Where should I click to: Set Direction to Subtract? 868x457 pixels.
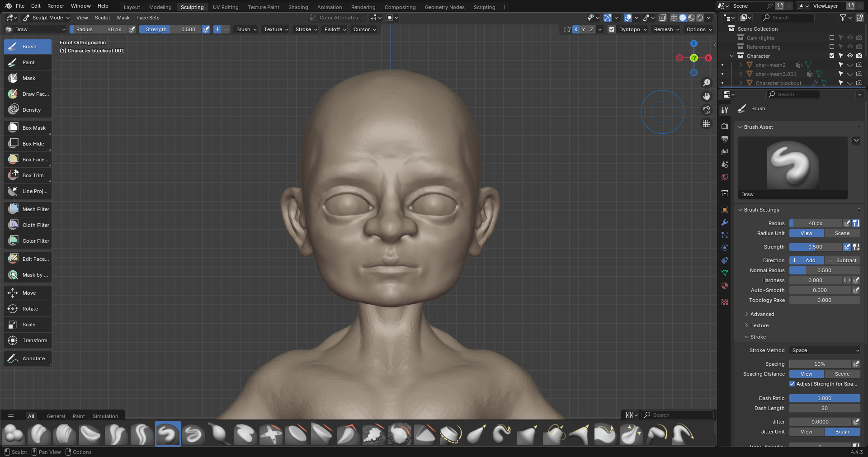pos(842,260)
